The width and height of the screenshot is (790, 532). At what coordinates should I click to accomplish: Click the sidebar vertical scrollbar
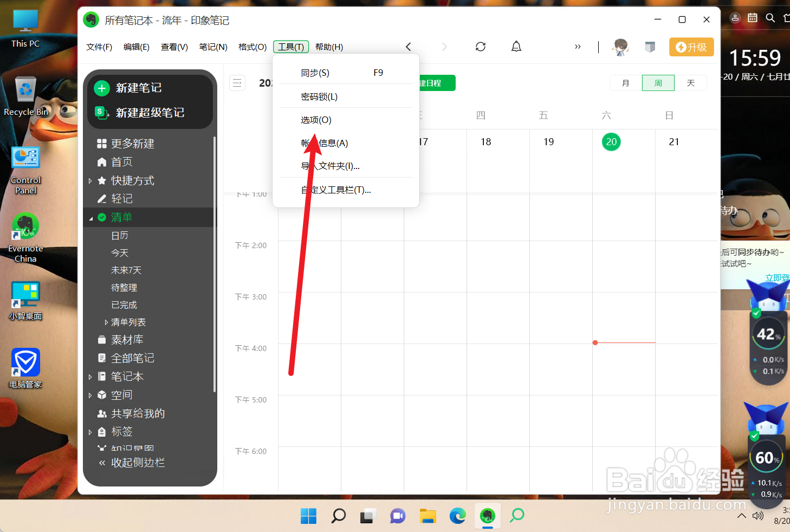(215, 264)
